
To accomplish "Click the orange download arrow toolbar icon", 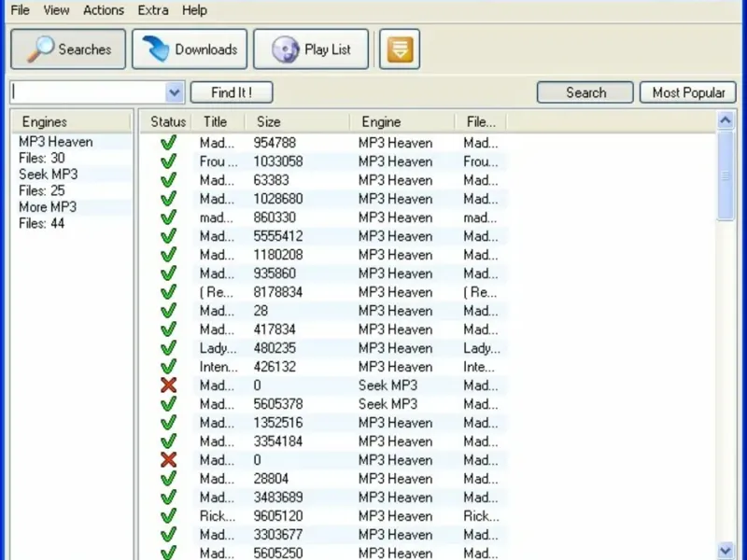I will click(400, 49).
